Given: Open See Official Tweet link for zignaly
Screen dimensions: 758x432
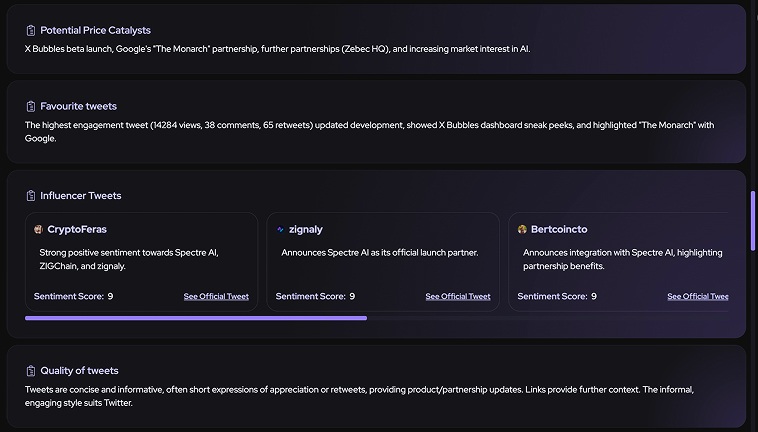Looking at the screenshot, I should [x=458, y=297].
